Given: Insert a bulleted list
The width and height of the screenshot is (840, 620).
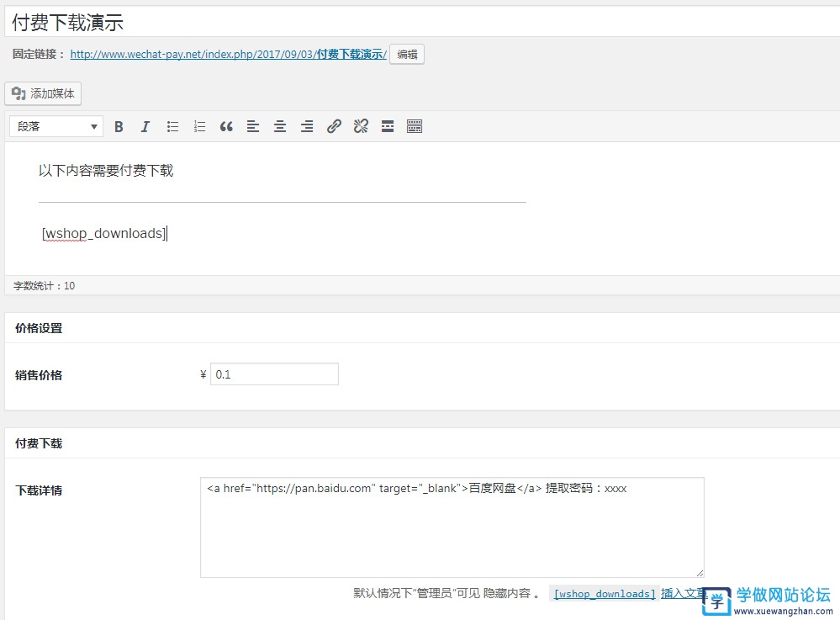Looking at the screenshot, I should [172, 126].
